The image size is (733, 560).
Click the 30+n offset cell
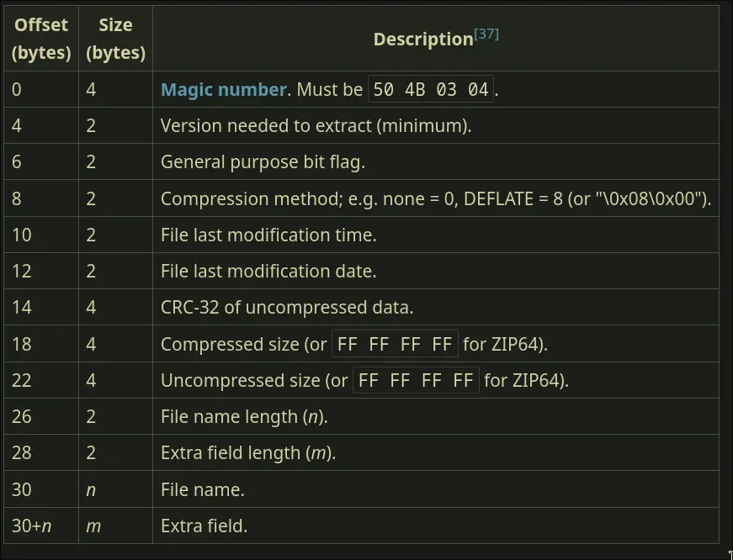(32, 526)
